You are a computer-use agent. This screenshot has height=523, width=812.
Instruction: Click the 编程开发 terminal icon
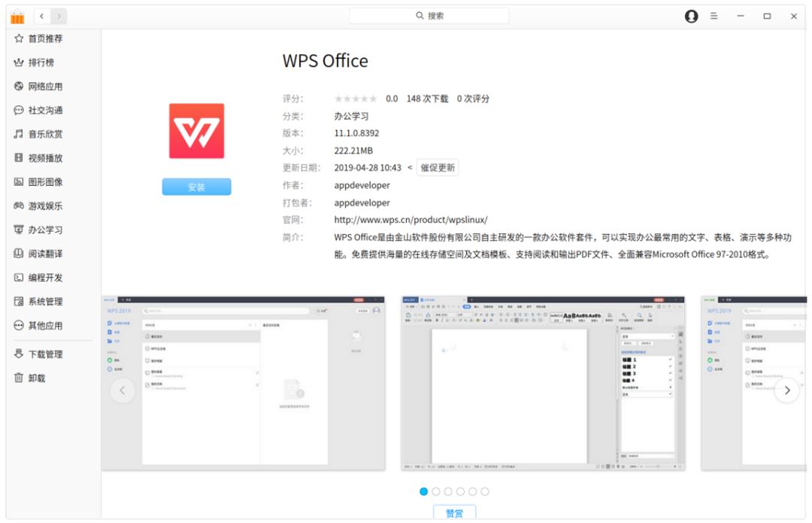click(19, 277)
